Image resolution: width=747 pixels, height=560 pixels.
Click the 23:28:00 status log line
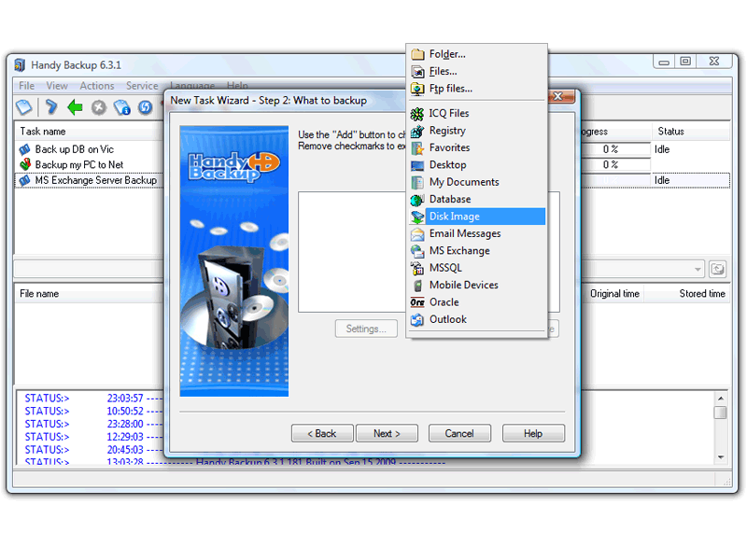94,424
